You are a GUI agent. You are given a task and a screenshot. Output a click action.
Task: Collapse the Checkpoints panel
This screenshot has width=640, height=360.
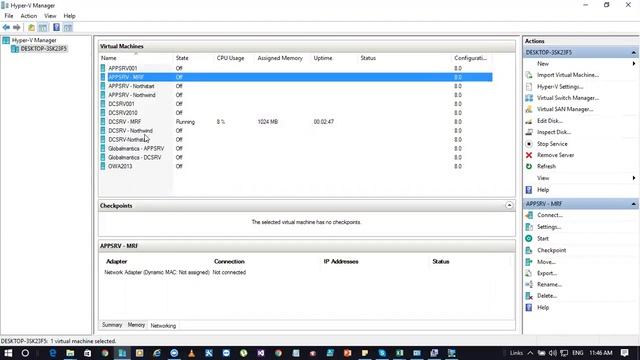509,205
